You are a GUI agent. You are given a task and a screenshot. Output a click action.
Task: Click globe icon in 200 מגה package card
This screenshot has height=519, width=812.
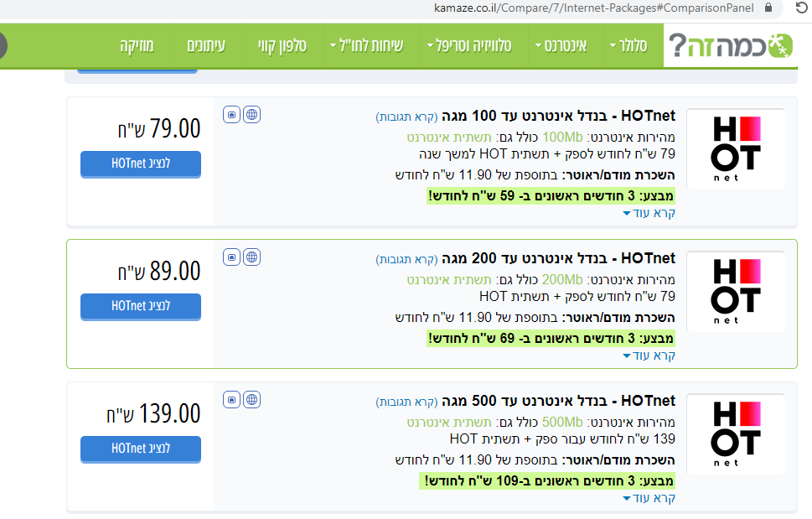coord(251,257)
